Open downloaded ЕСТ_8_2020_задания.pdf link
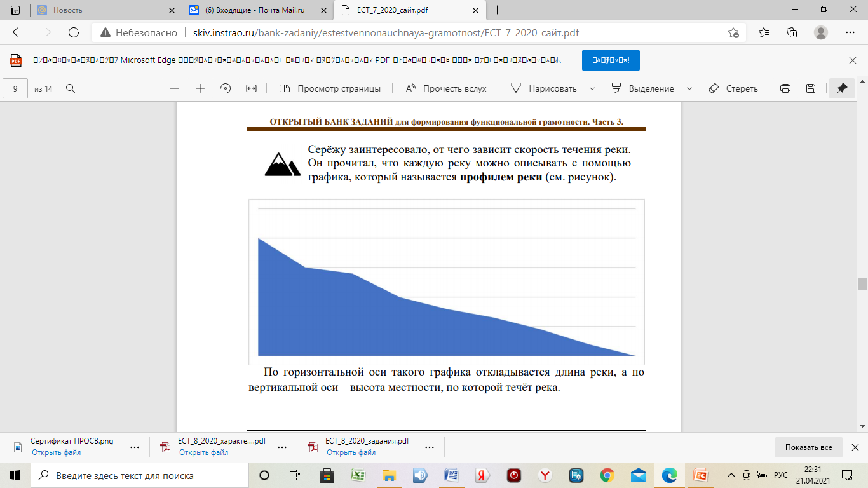868x488 pixels. point(351,452)
